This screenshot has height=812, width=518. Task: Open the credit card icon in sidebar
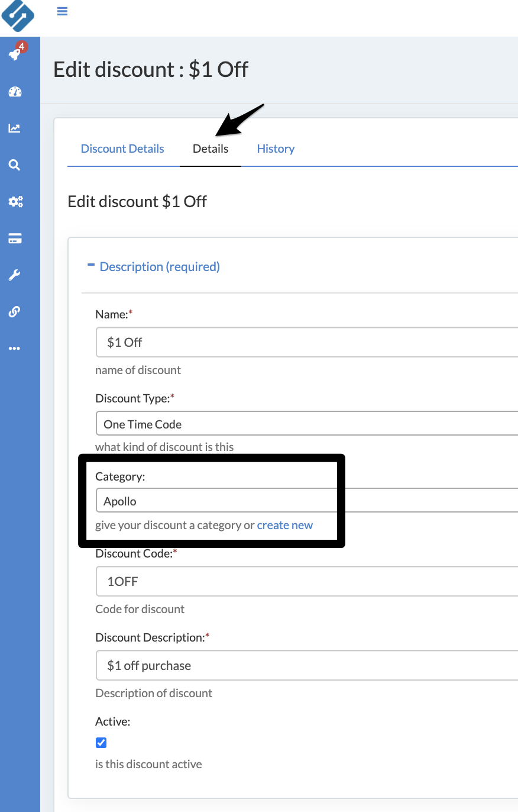click(15, 239)
